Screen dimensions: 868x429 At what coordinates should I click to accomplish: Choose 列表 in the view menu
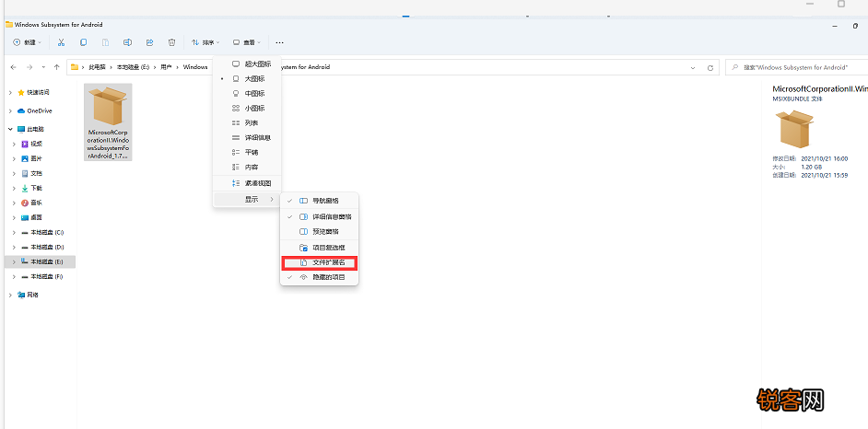click(x=247, y=122)
